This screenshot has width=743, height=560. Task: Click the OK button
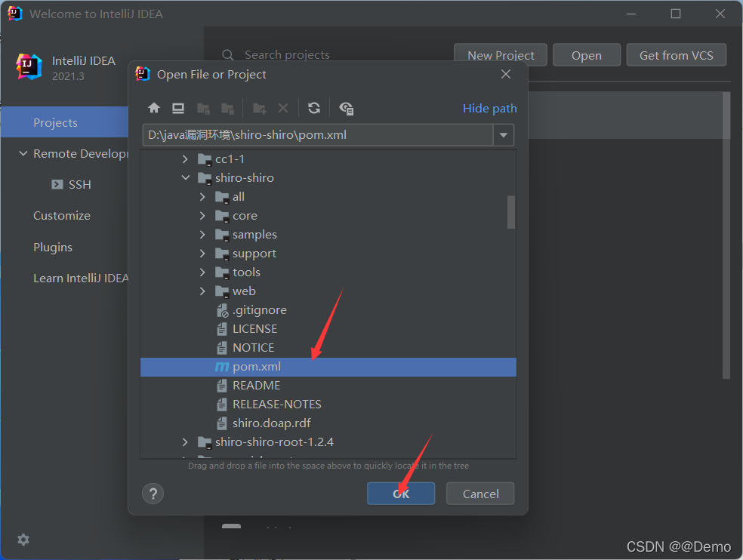click(401, 494)
